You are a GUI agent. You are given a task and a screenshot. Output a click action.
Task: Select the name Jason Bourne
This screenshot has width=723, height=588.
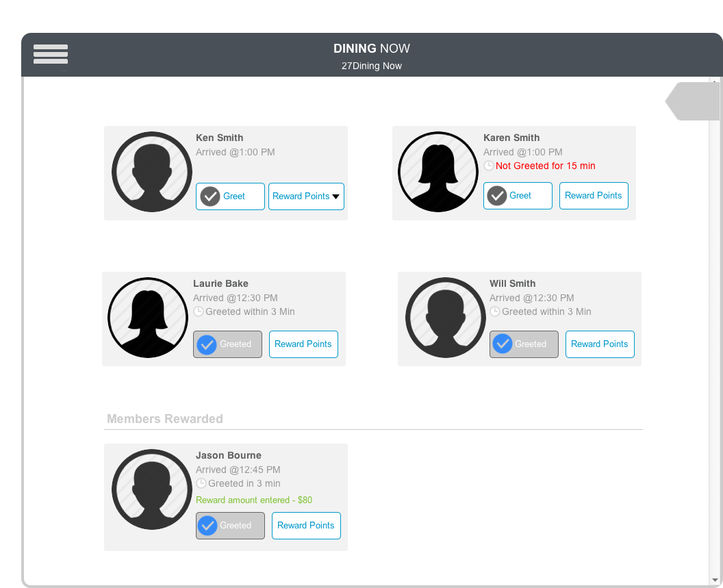point(229,456)
